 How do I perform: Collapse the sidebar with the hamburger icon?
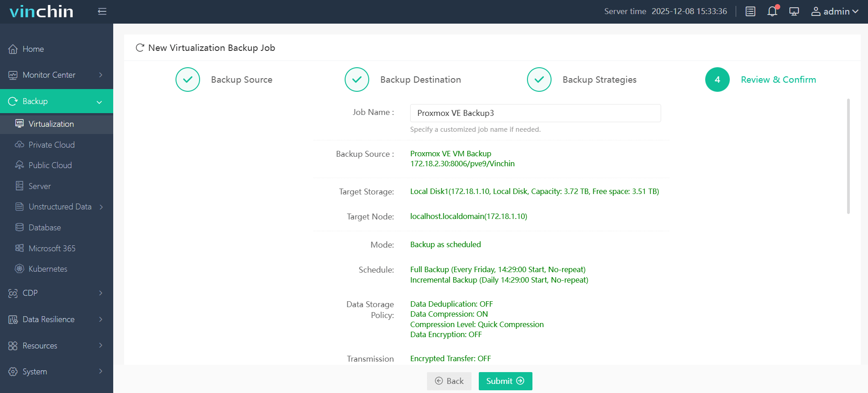coord(102,11)
